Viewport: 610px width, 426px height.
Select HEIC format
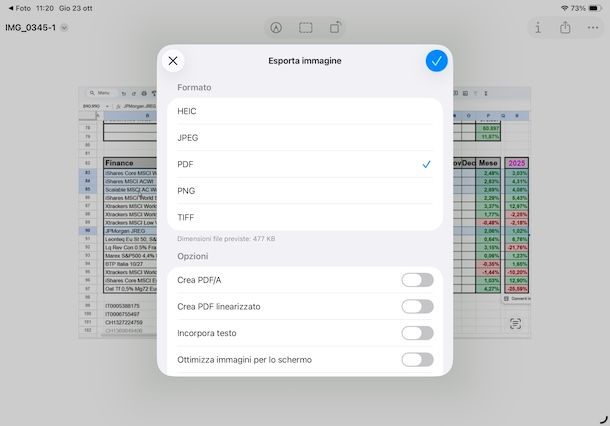(305, 111)
